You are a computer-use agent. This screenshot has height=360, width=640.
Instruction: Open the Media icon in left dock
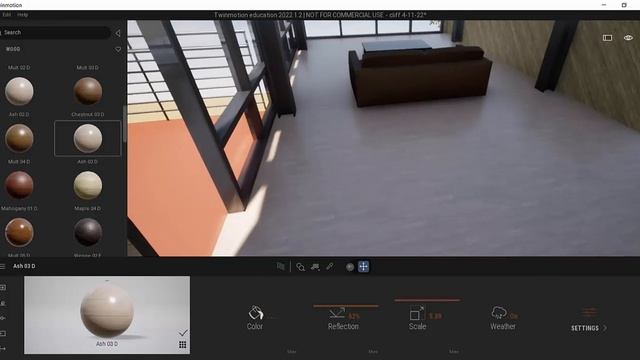pyautogui.click(x=3, y=333)
